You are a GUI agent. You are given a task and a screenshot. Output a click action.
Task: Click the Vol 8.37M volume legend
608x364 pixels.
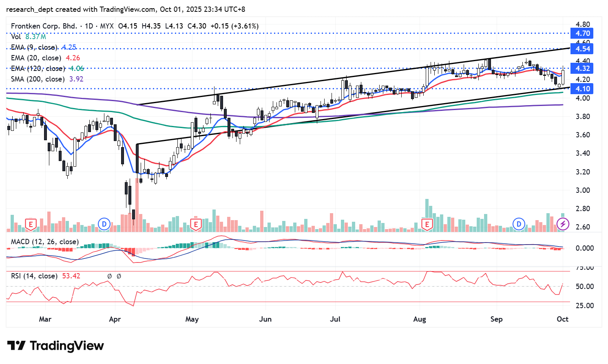tap(28, 37)
